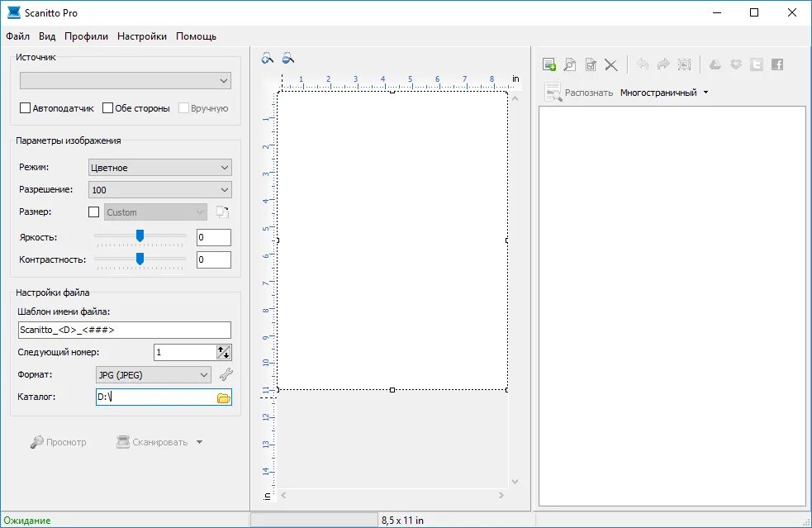Click the vertical ruler 'in' unit label
The width and height of the screenshot is (812, 528).
267,496
